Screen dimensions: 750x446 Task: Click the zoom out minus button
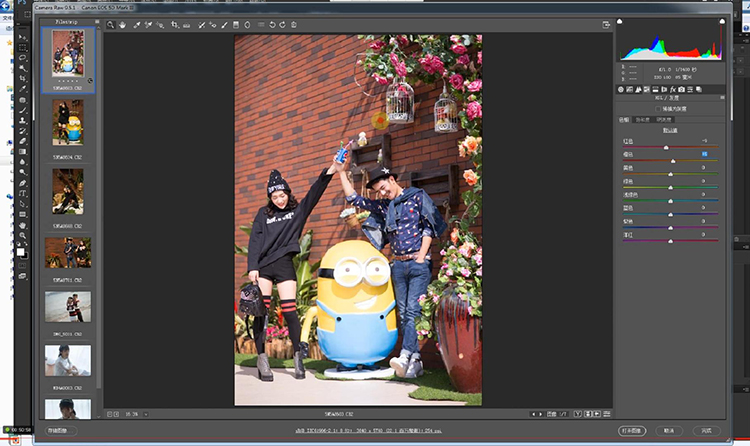pyautogui.click(x=109, y=414)
